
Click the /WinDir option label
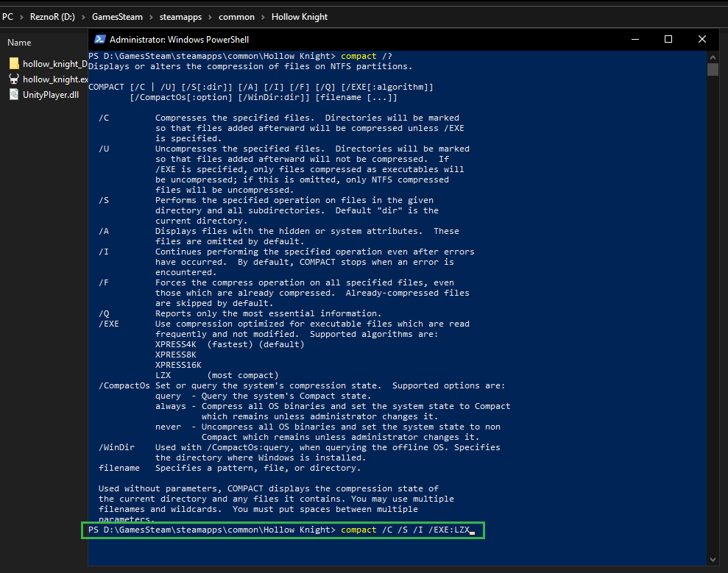tap(116, 447)
